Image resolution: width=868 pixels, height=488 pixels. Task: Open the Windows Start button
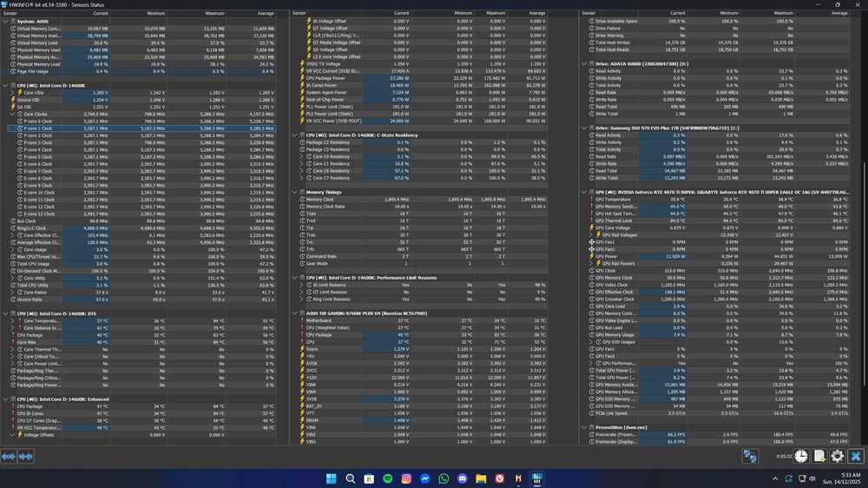pyautogui.click(x=331, y=478)
